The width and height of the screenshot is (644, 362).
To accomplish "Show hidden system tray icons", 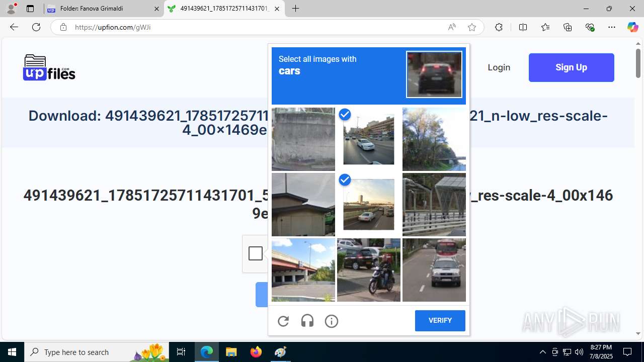I will point(542,352).
